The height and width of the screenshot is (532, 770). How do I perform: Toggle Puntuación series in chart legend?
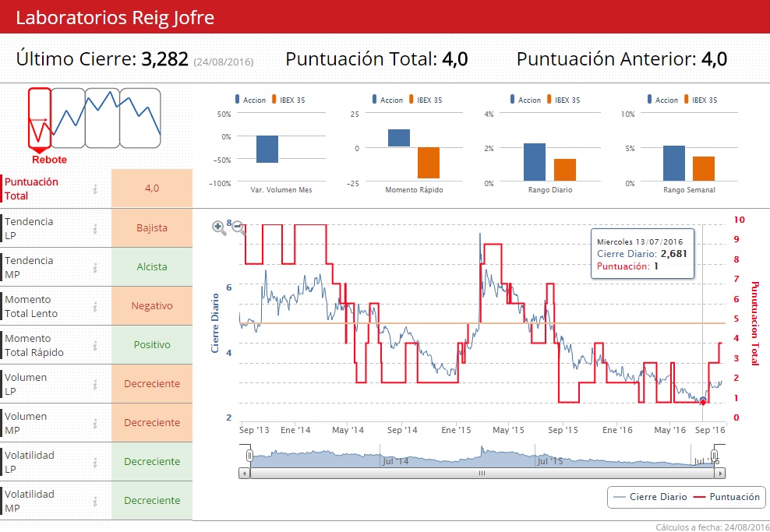click(x=726, y=497)
